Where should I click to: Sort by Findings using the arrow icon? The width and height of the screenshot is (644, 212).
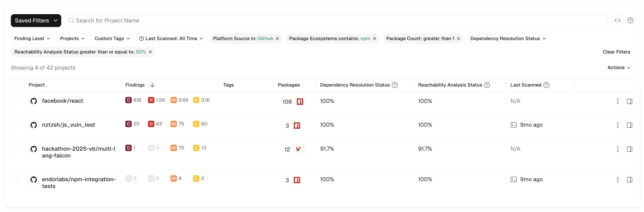(152, 85)
